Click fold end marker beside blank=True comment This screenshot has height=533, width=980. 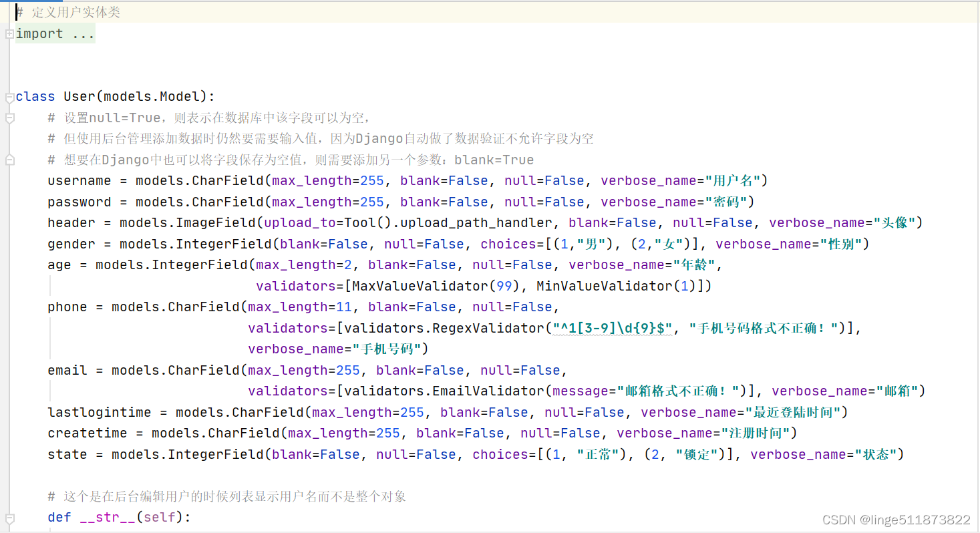point(9,160)
